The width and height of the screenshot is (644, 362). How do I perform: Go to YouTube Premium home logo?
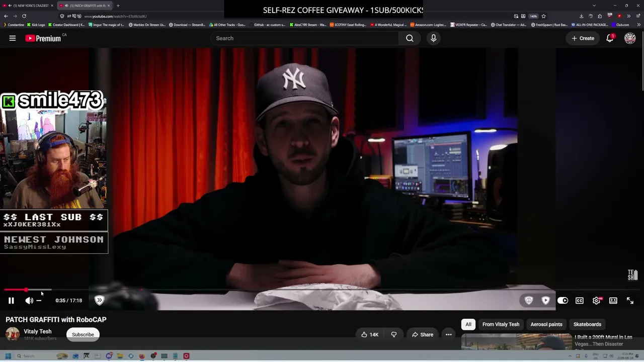(x=44, y=38)
